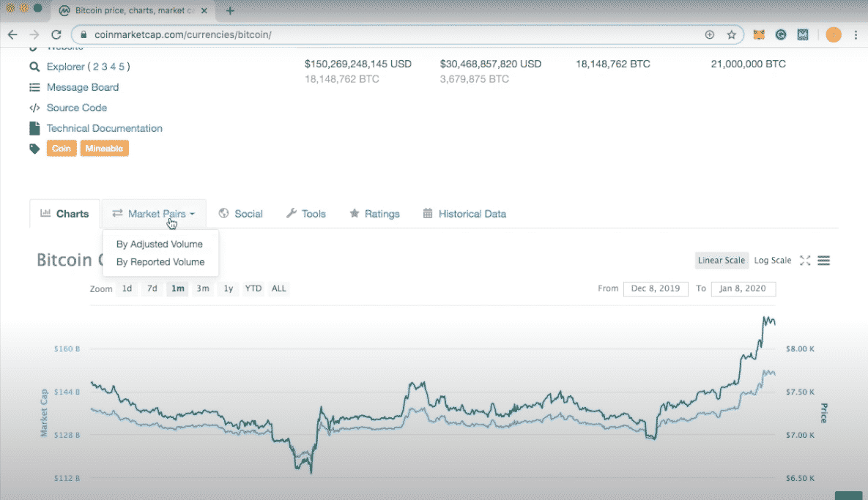Screen dimensions: 868x500
Task: Open a new browser tab
Action: [x=230, y=10]
